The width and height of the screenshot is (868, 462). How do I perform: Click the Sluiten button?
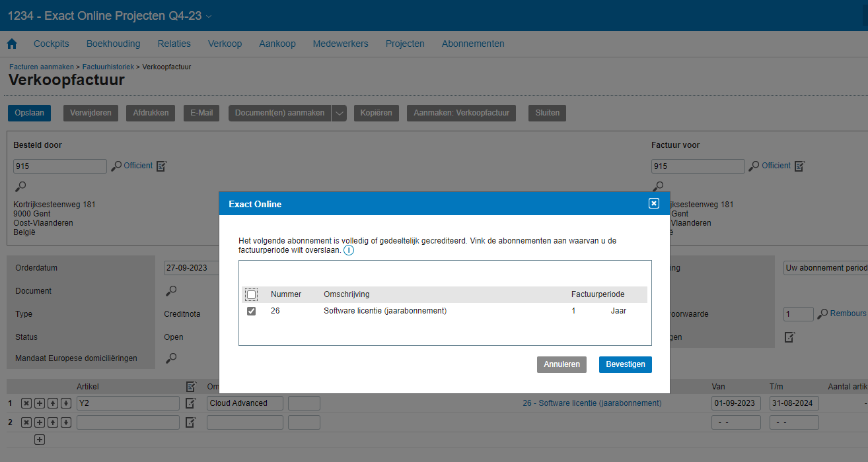point(547,113)
